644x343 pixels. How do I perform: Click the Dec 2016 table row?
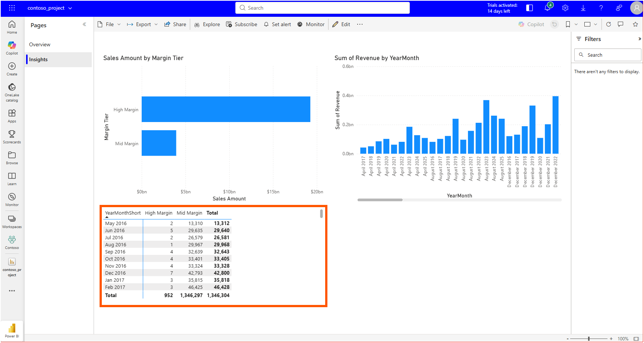pos(167,273)
